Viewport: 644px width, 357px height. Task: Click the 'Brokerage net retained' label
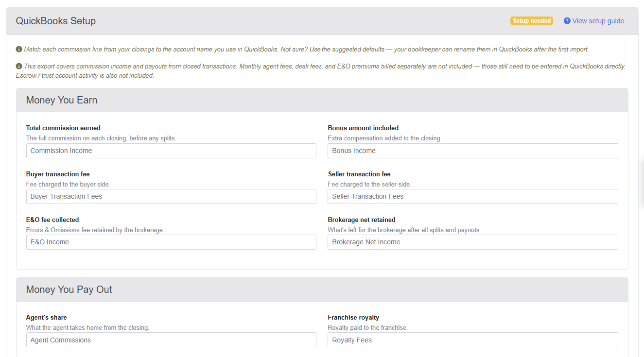pyautogui.click(x=362, y=220)
